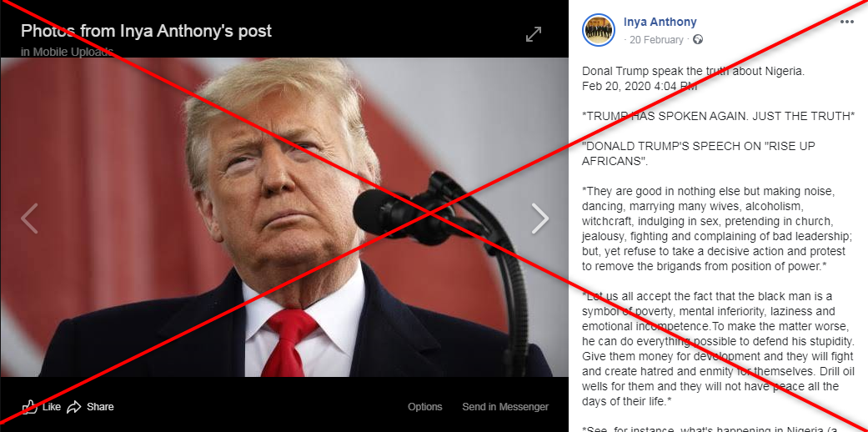This screenshot has width=868, height=432.
Task: Click the main photo of the speaker
Action: coord(284,217)
